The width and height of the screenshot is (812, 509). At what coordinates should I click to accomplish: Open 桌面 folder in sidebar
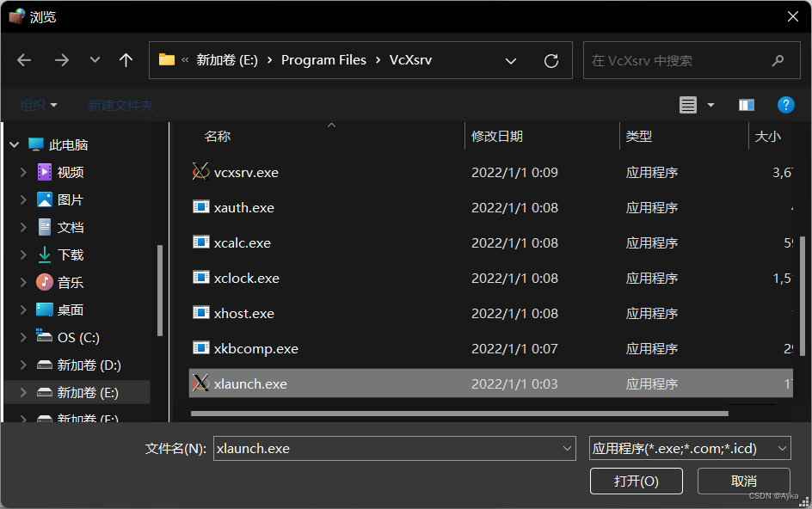tap(71, 310)
